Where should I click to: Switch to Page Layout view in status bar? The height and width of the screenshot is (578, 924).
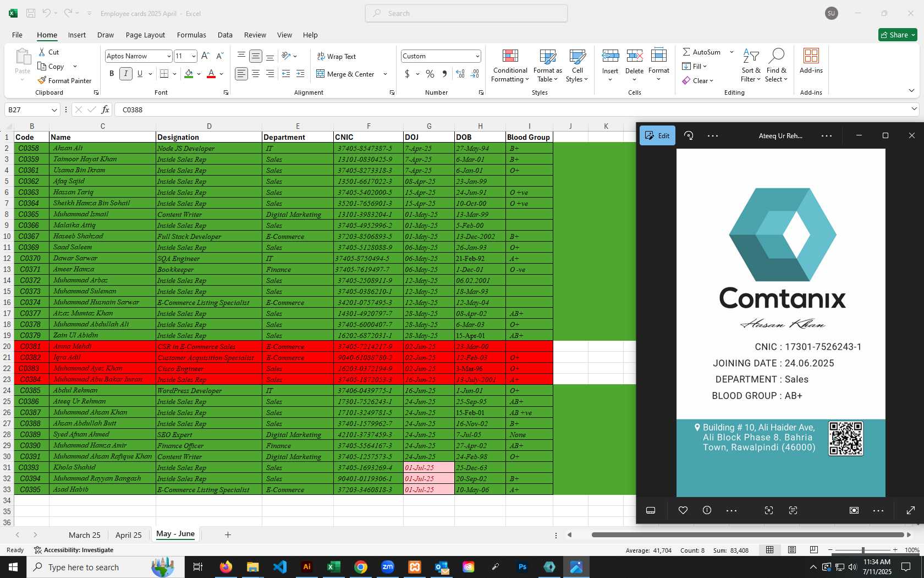(x=792, y=550)
